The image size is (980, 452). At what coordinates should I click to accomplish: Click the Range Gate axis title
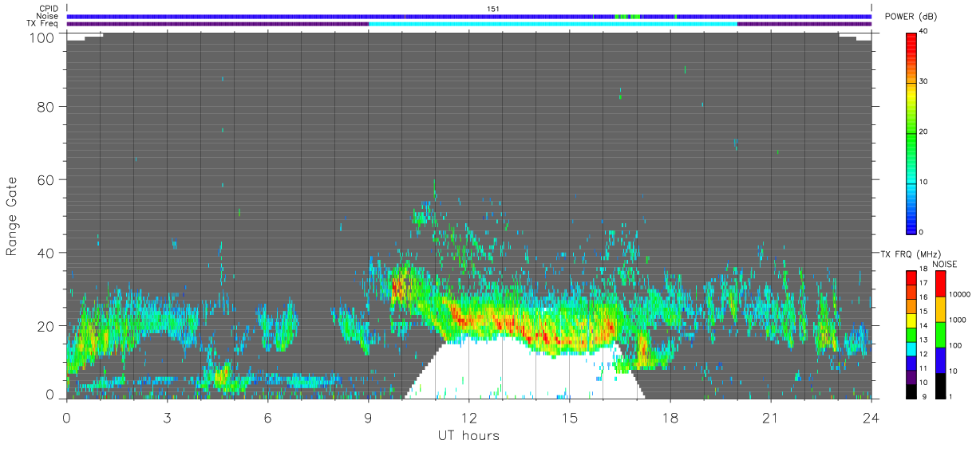[x=12, y=217]
